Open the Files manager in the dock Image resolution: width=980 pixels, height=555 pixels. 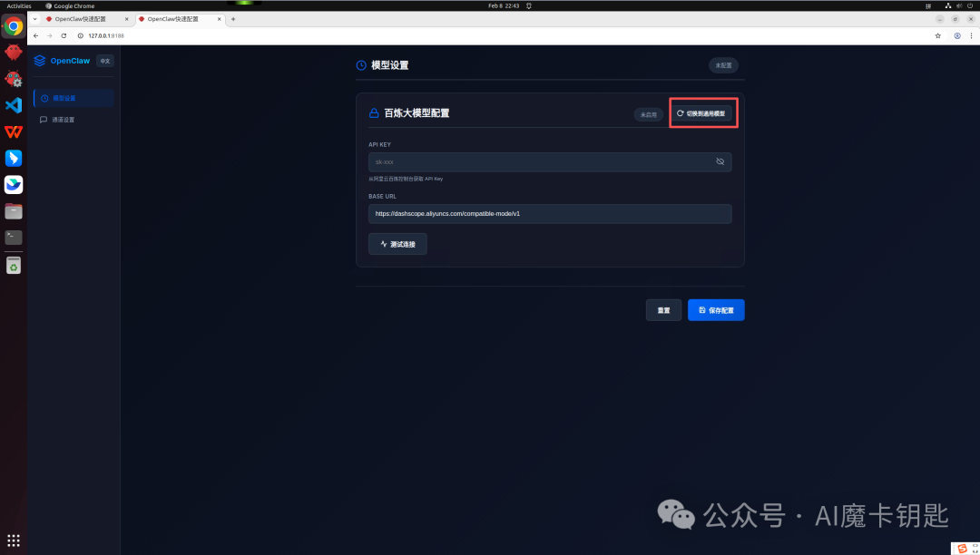(x=13, y=211)
